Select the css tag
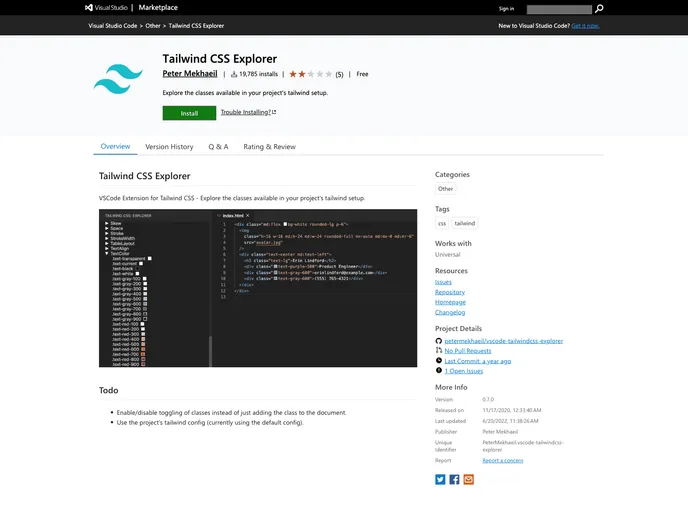688x512 pixels. tap(442, 223)
